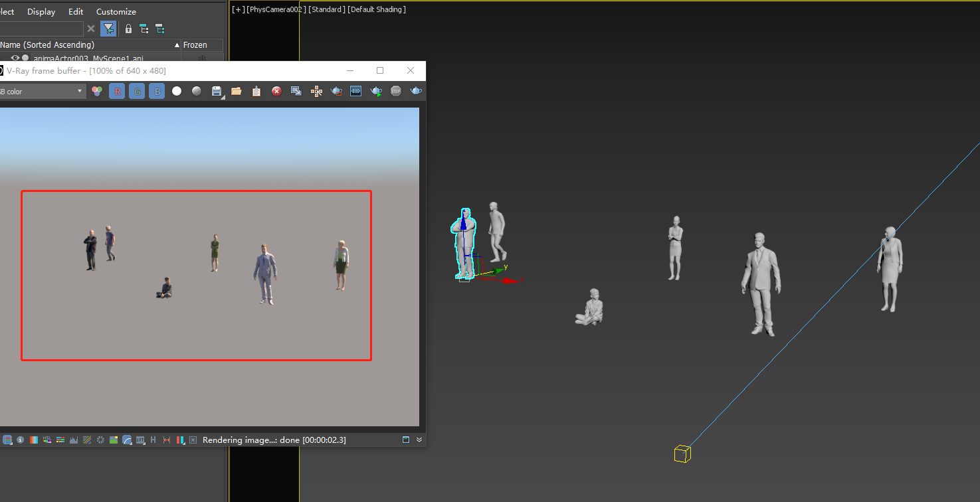Image resolution: width=980 pixels, height=502 pixels.
Task: Switch to RGB channels icon in frame buffer
Action: [x=97, y=91]
